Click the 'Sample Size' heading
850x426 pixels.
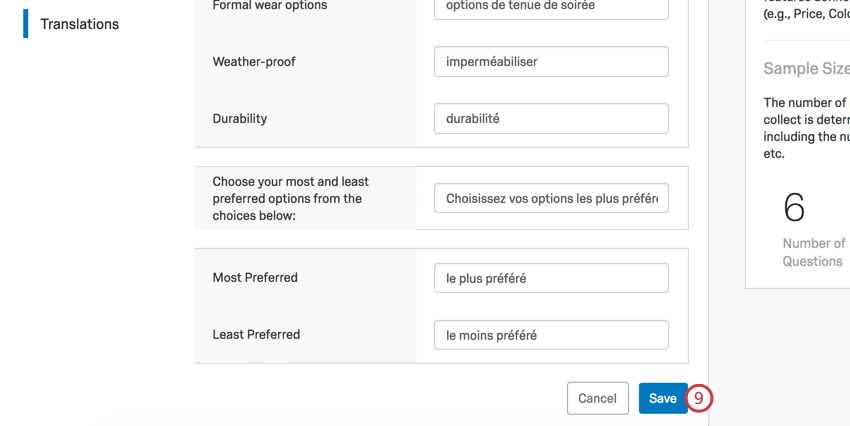(x=805, y=69)
